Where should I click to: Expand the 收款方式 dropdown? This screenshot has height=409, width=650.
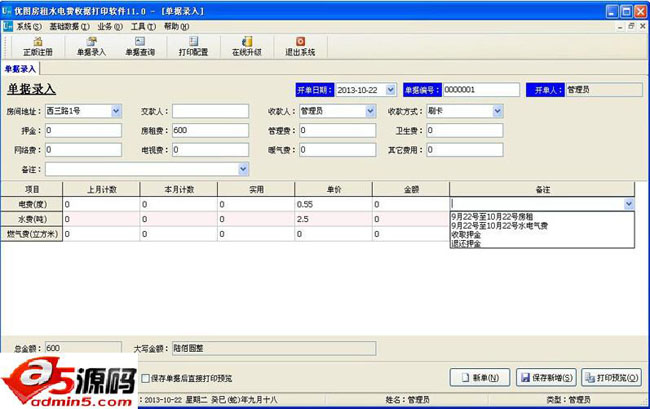tap(497, 111)
